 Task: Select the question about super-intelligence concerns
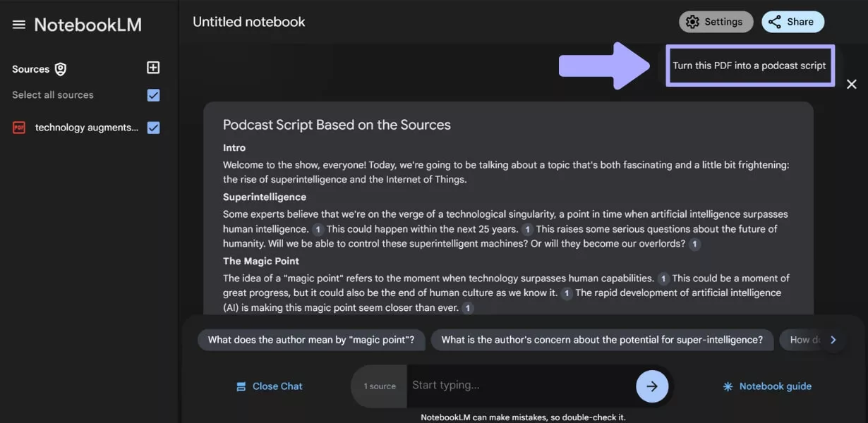coord(601,339)
